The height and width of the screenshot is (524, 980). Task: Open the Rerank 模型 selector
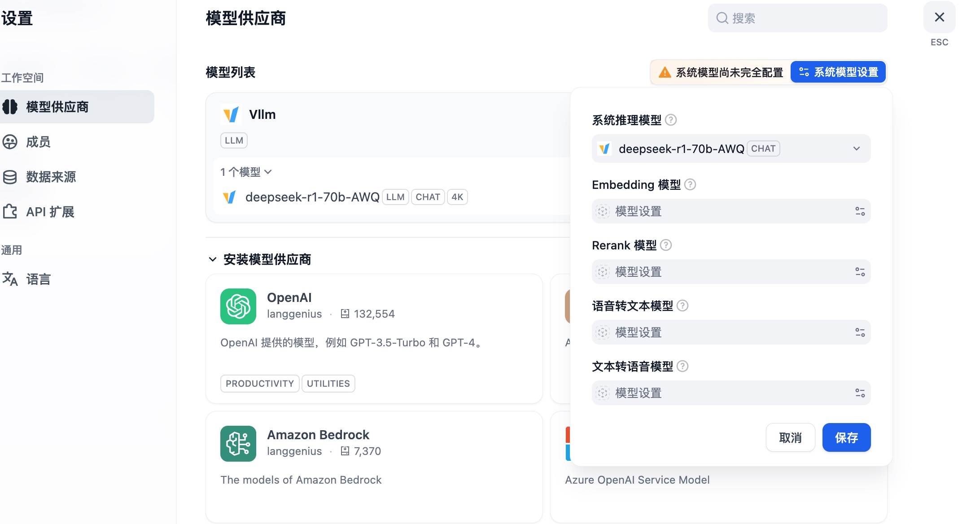click(x=731, y=272)
